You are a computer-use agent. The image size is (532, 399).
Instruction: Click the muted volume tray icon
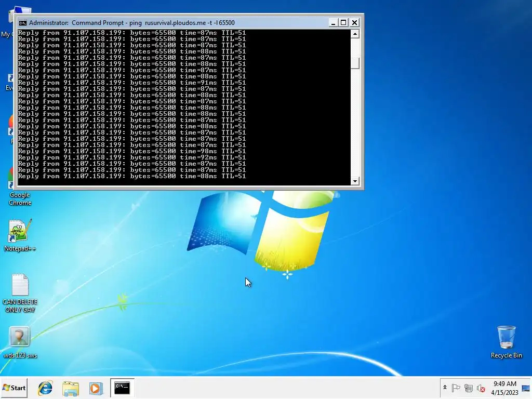[481, 388]
